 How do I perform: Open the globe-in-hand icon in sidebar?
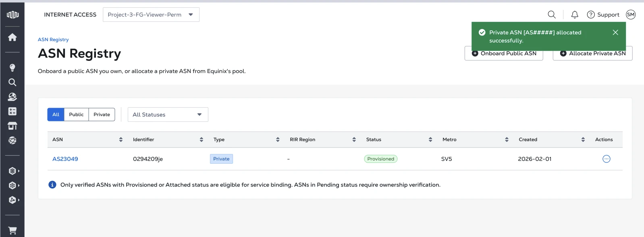pyautogui.click(x=12, y=97)
